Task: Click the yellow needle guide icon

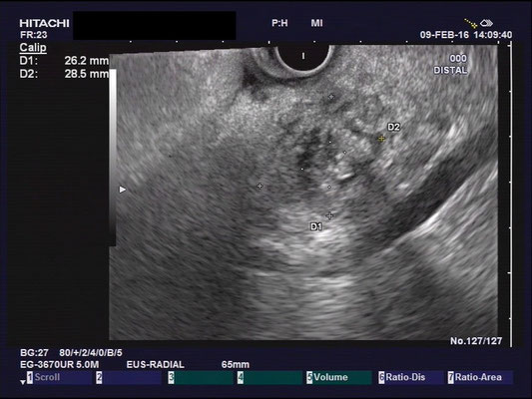Action: click(470, 23)
